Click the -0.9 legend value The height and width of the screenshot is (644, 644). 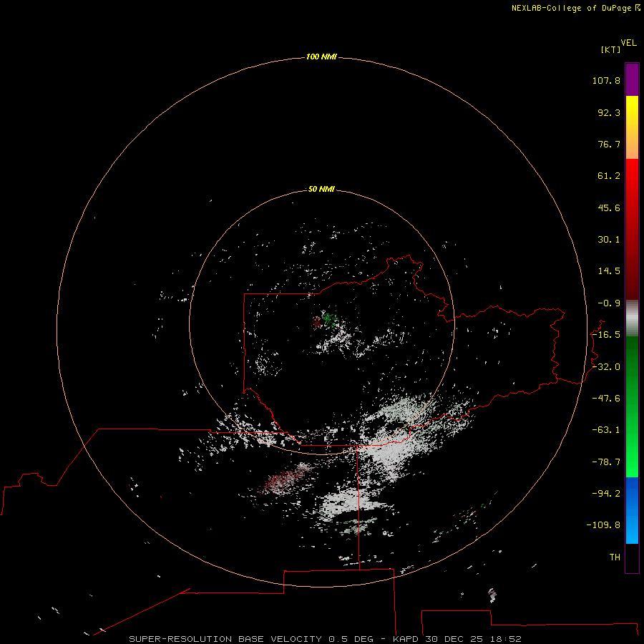(609, 303)
